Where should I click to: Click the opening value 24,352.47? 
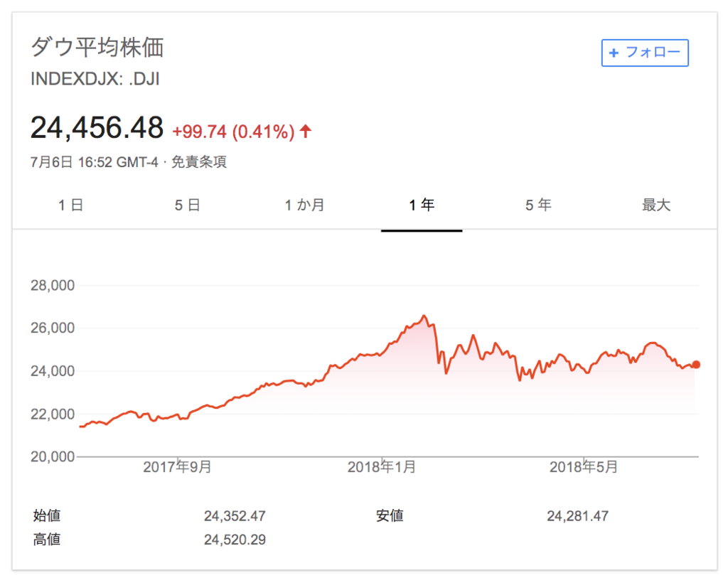235,515
